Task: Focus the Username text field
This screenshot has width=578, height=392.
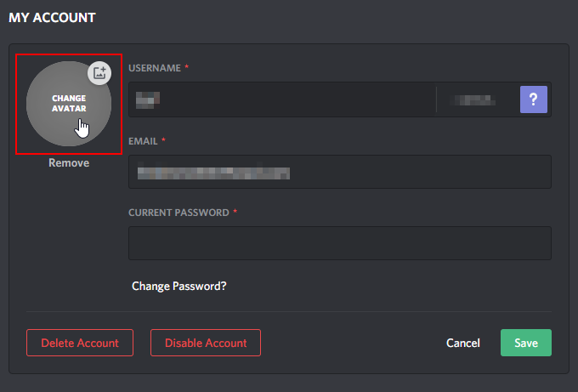Action: coord(282,99)
